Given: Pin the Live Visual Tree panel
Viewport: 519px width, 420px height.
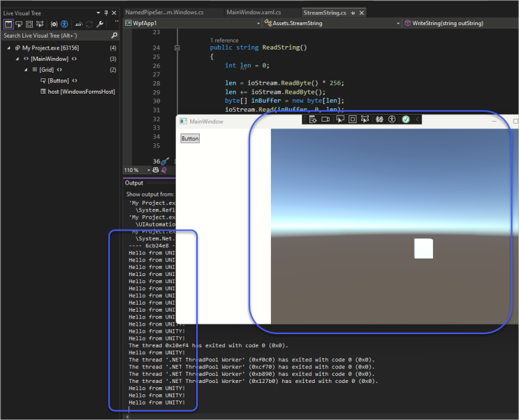Looking at the screenshot, I should pyautogui.click(x=106, y=13).
